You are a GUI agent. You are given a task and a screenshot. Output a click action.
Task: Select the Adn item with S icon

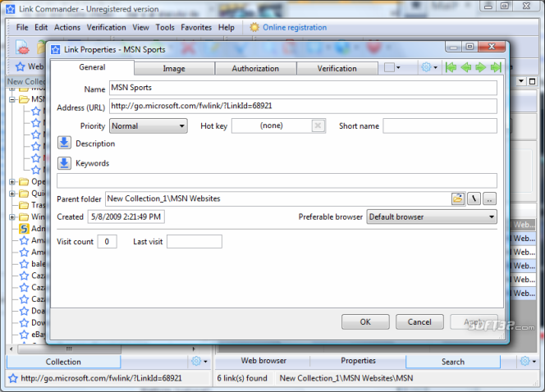pos(32,229)
